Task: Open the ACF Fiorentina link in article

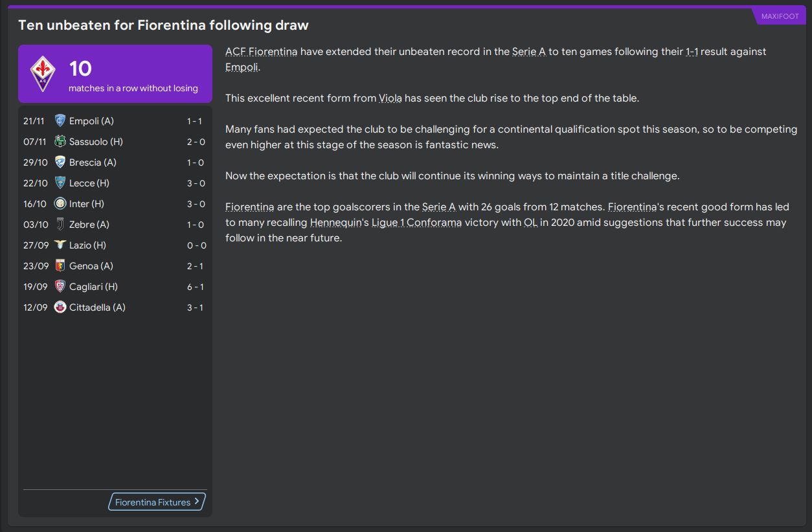Action: coord(261,52)
